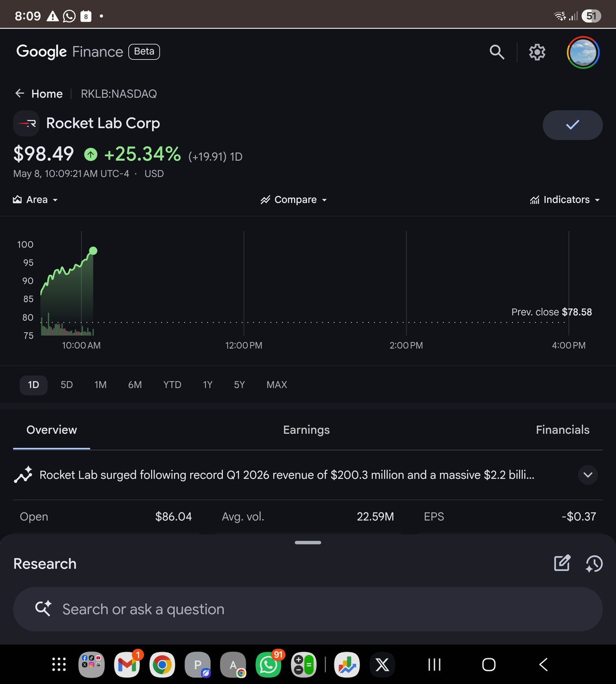Open the account profile avatar
Screen dimensions: 616x684
583,52
